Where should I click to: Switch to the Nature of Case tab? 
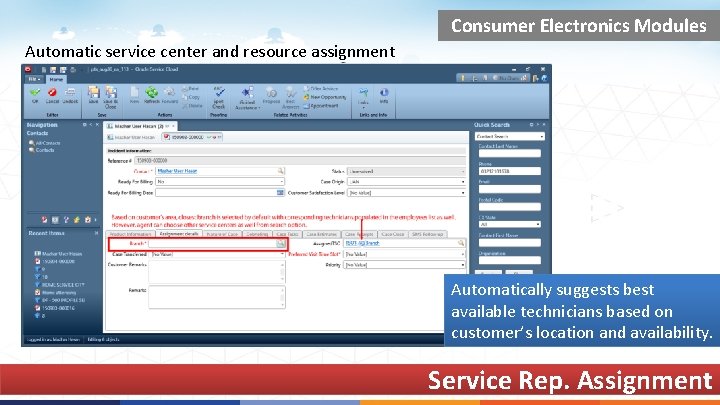click(x=222, y=234)
